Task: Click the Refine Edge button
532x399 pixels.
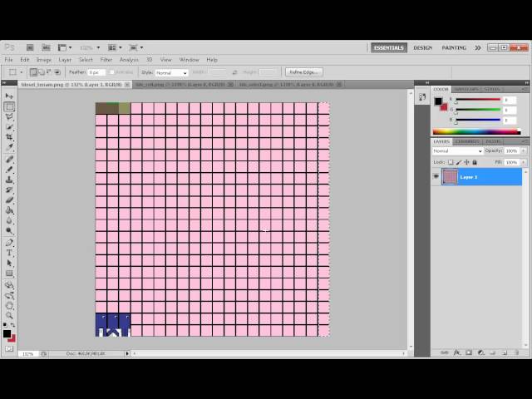Action: (304, 72)
